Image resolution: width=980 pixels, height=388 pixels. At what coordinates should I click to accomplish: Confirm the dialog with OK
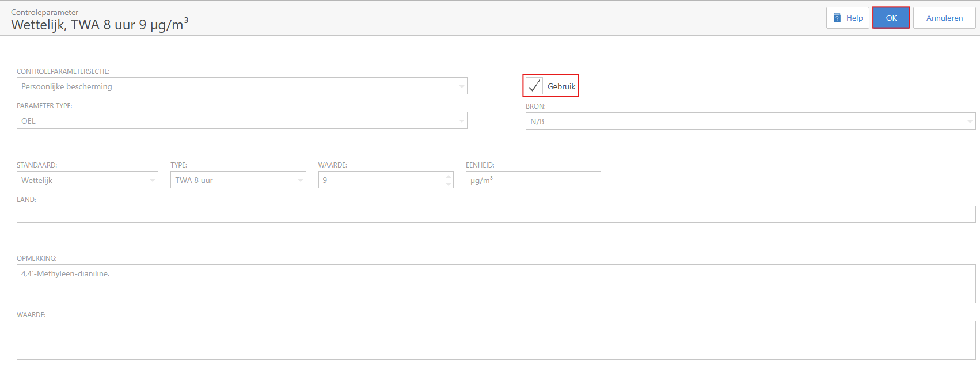891,18
